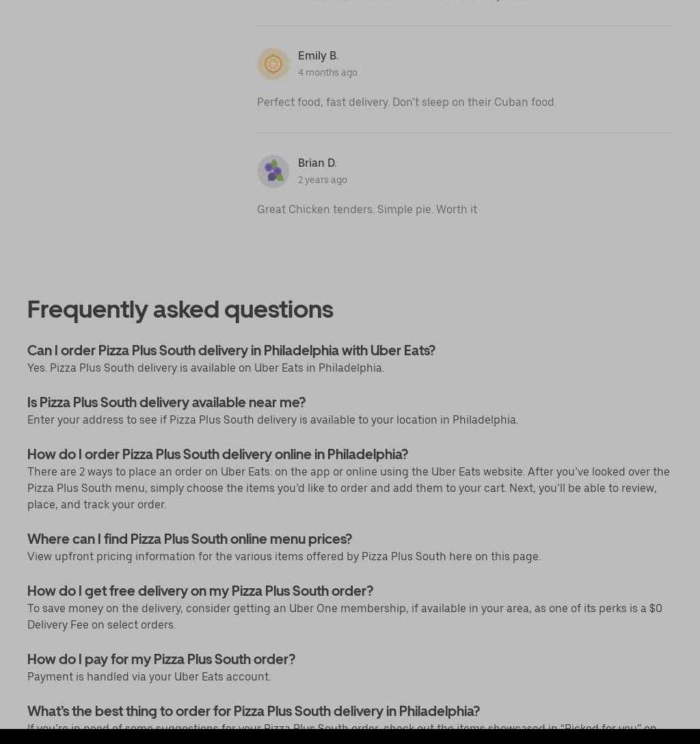Image resolution: width=700 pixels, height=744 pixels.
Task: Click Brian D.'s blueberry avatar icon
Action: click(x=273, y=171)
